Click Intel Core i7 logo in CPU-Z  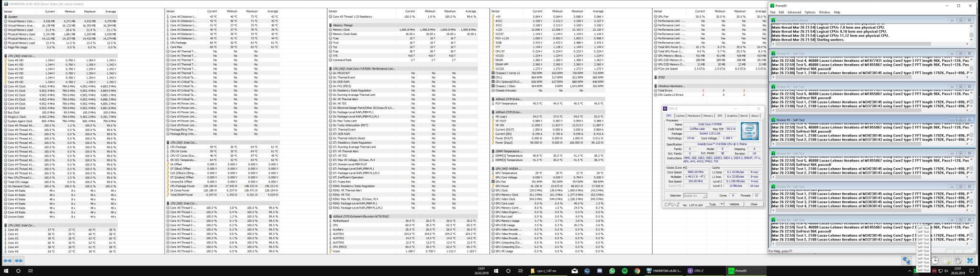750,131
